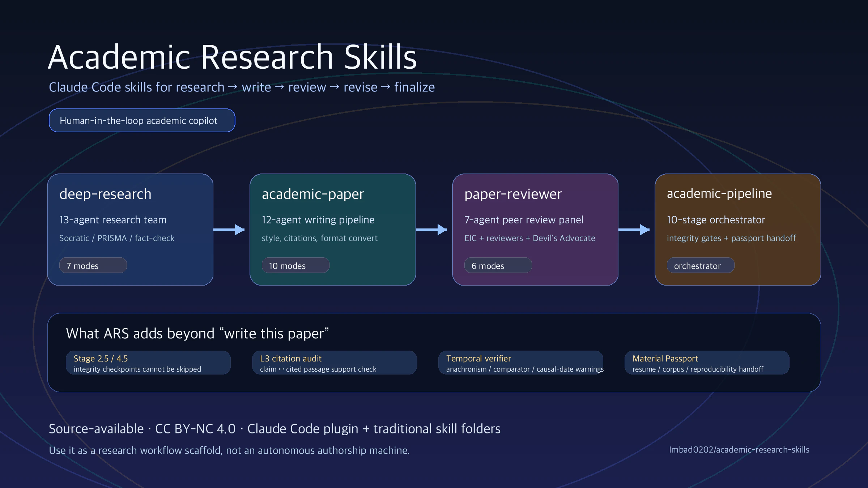The width and height of the screenshot is (868, 488).
Task: Click 'cited passage support check' text
Action: [x=331, y=369]
